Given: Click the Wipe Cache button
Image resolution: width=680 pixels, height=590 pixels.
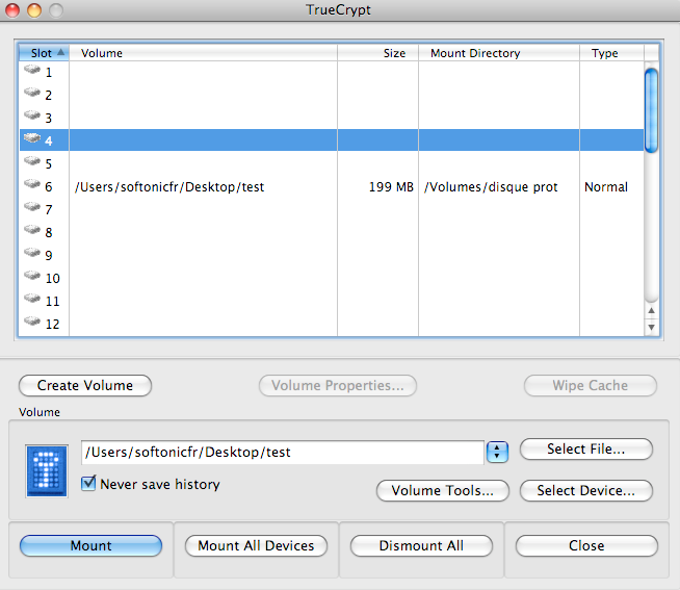Looking at the screenshot, I should (590, 386).
